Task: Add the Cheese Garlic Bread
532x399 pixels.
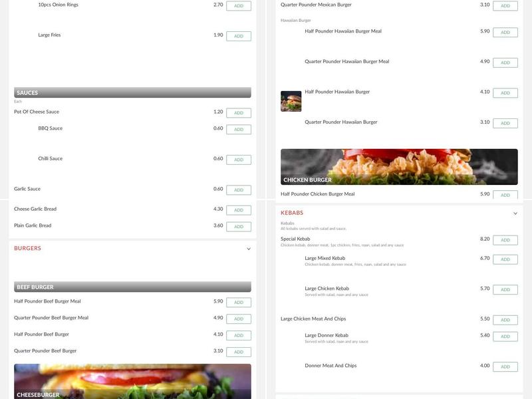Action: tap(238, 209)
